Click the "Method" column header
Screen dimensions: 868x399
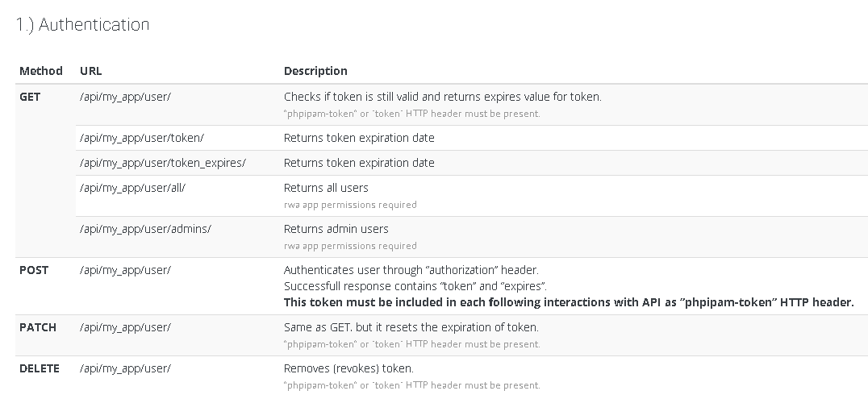[41, 71]
